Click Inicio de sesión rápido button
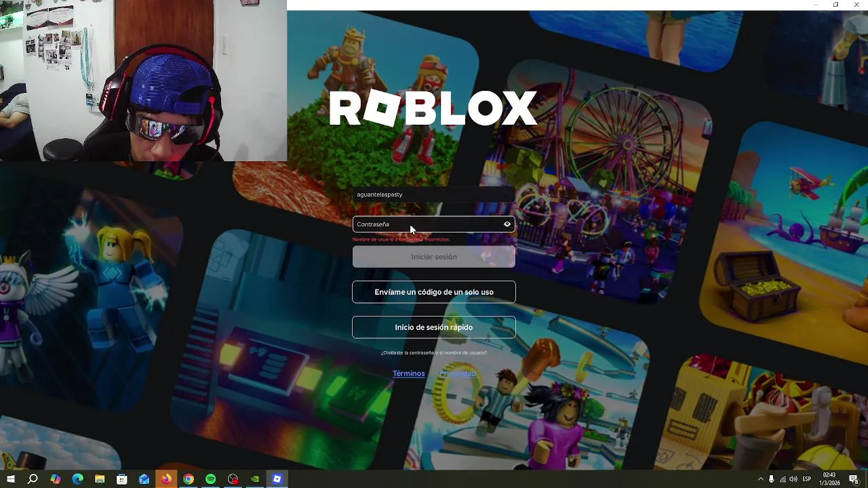Image resolution: width=868 pixels, height=488 pixels. [x=434, y=327]
